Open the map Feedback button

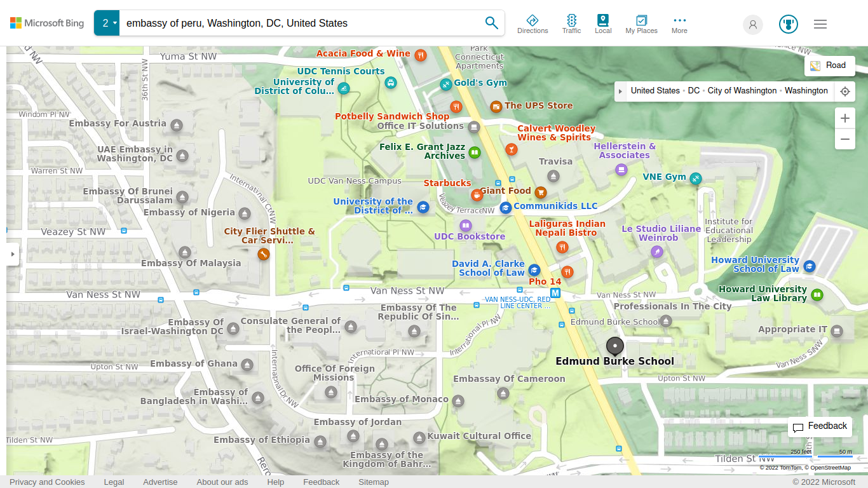pyautogui.click(x=820, y=426)
